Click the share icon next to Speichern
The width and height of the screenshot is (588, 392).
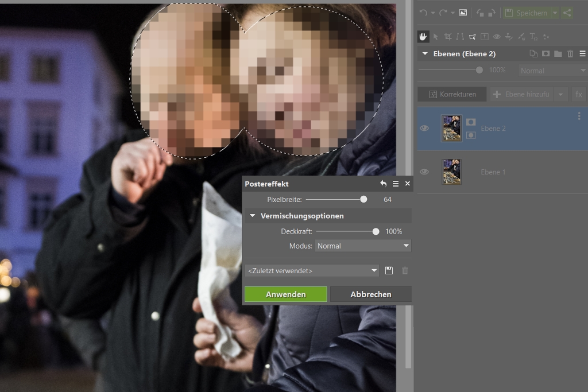[x=567, y=13]
